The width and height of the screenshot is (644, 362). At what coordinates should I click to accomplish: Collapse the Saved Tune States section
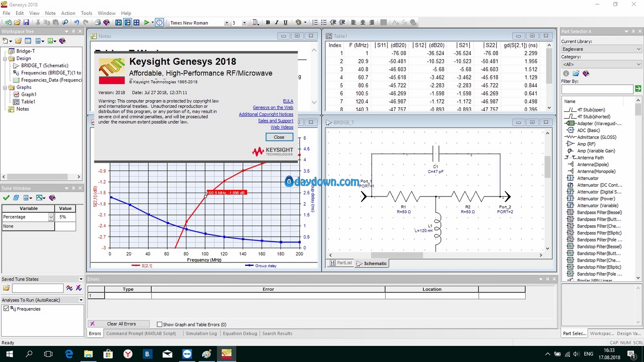[80, 279]
